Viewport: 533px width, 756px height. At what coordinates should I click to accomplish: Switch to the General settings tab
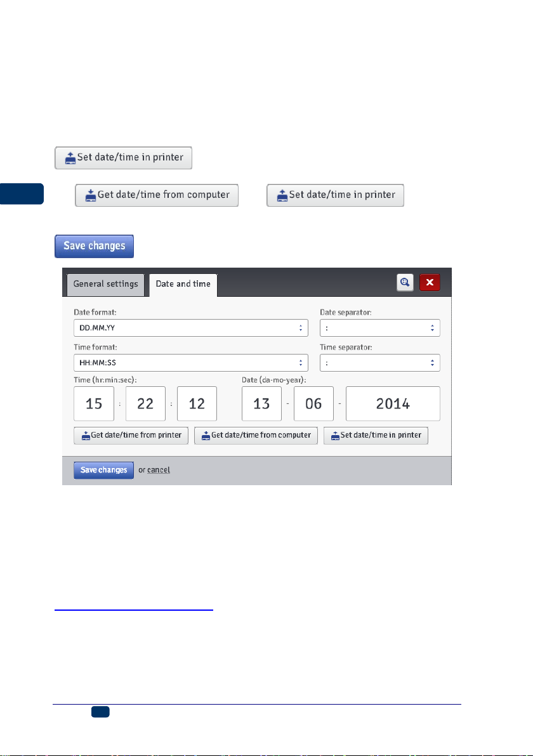click(105, 284)
